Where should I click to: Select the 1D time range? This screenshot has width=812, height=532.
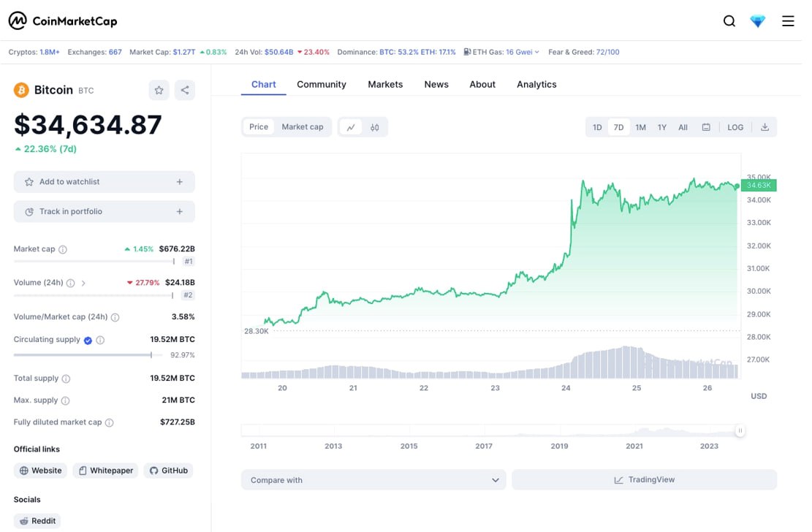click(x=597, y=127)
